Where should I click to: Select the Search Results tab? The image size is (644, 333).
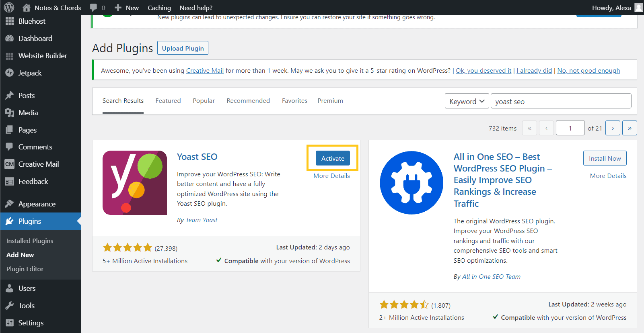(x=123, y=101)
